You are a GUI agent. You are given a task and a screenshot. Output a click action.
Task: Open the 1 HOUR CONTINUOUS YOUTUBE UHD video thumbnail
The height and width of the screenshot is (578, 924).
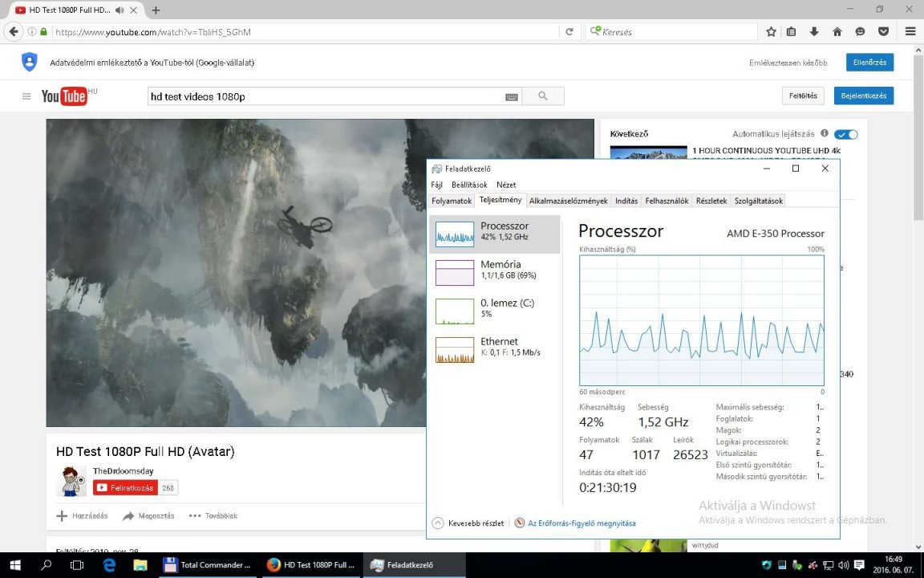648,153
